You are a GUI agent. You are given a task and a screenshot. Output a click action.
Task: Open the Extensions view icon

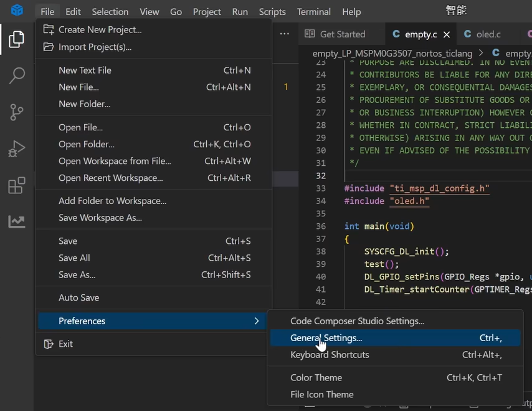tap(17, 185)
